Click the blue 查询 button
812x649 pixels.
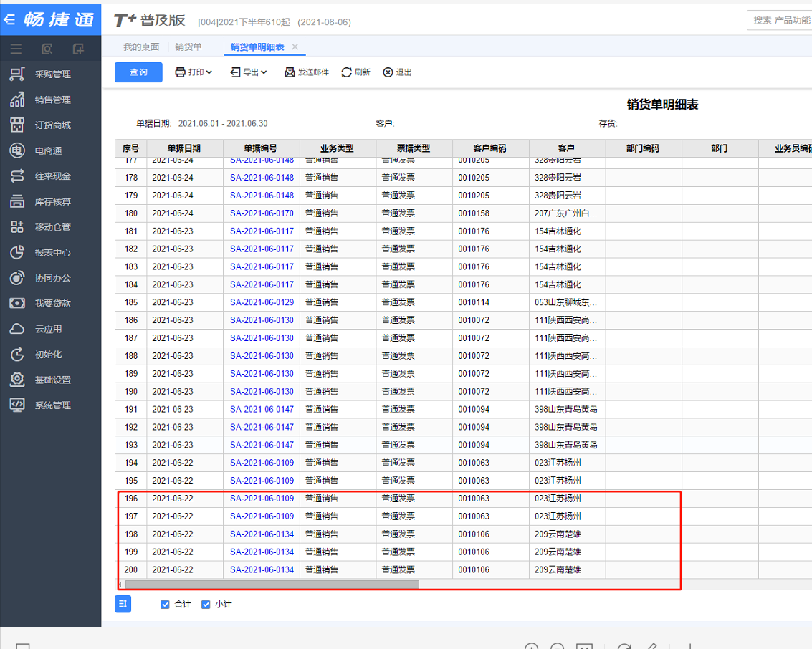pos(138,72)
